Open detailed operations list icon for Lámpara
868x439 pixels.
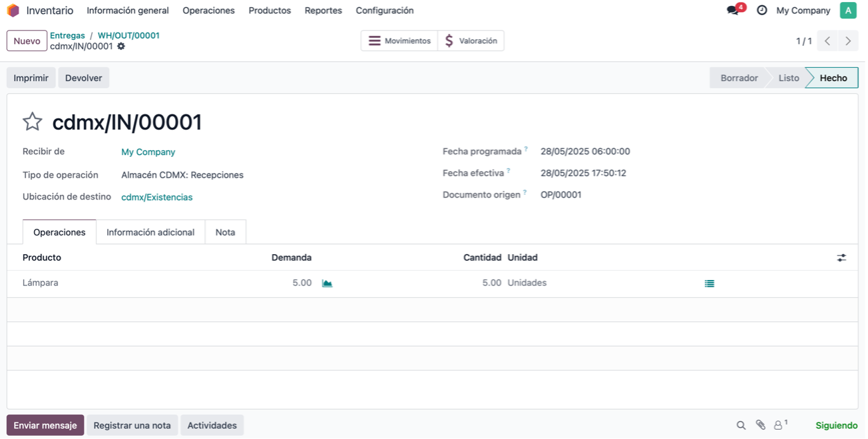(710, 283)
